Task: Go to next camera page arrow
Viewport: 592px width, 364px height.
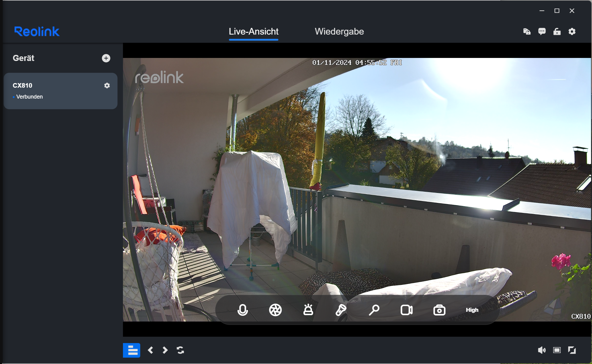Action: pos(165,350)
